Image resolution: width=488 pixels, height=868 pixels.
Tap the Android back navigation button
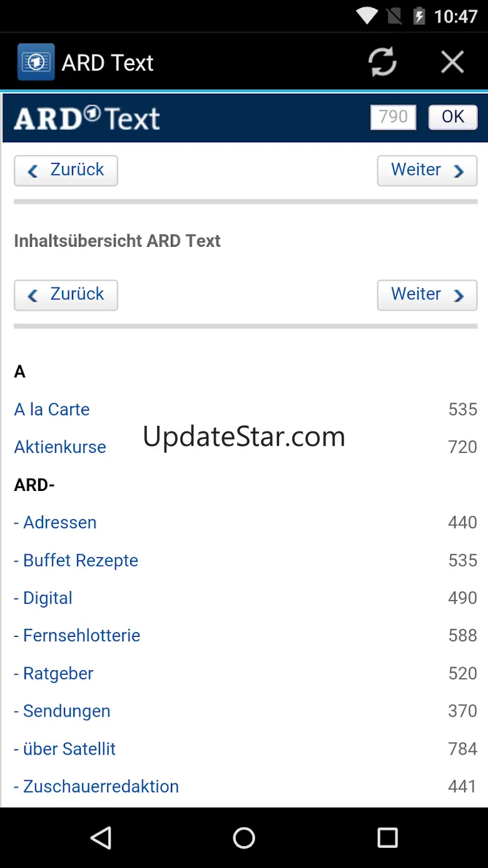click(101, 837)
